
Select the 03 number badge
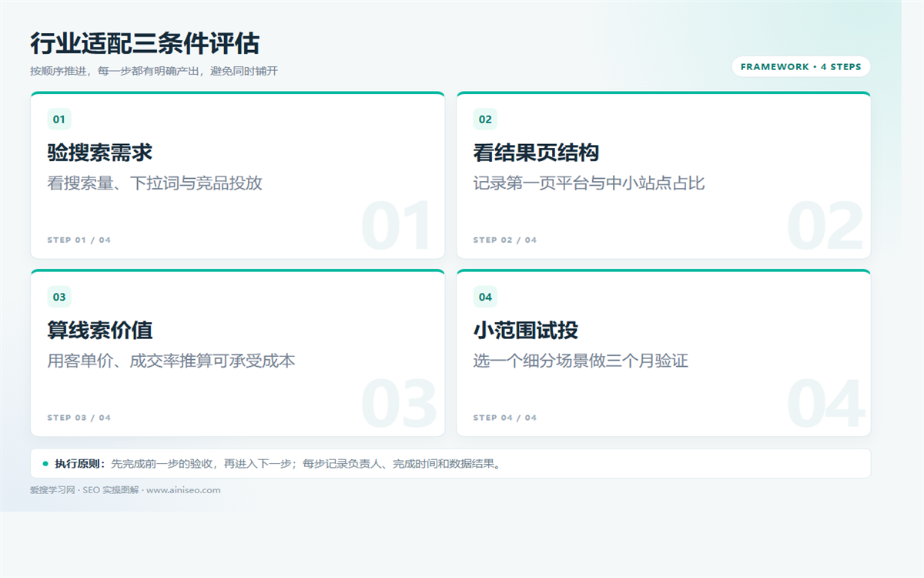pyautogui.click(x=59, y=297)
